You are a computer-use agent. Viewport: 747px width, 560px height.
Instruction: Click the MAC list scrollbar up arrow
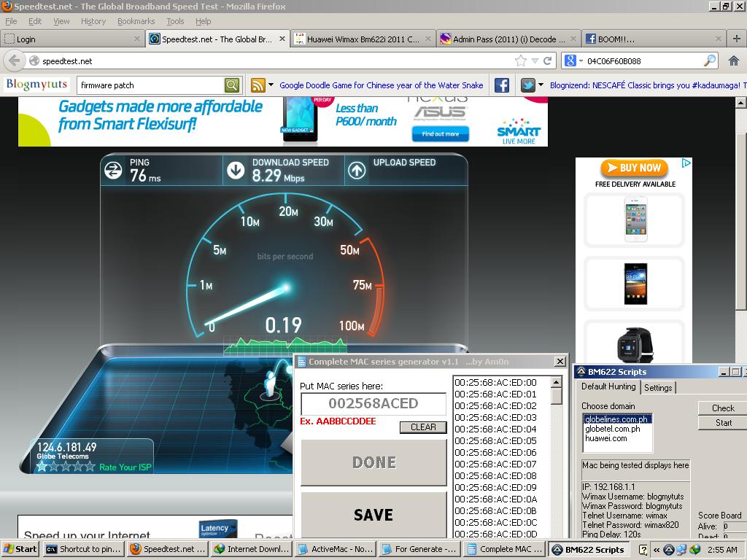pos(556,382)
